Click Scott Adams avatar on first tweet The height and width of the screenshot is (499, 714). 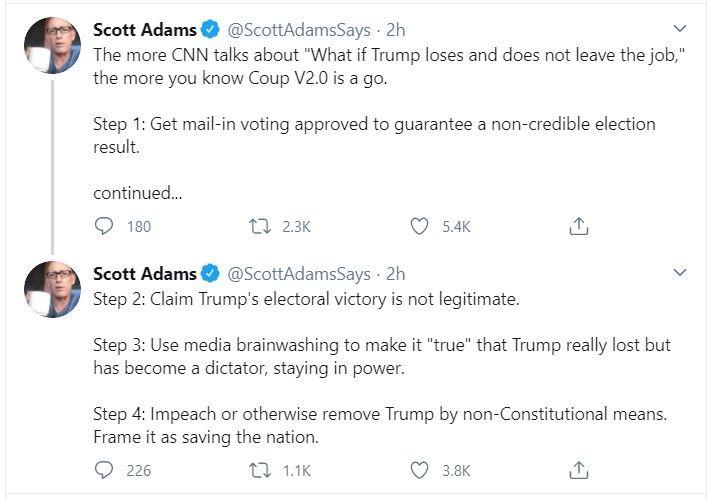(52, 45)
